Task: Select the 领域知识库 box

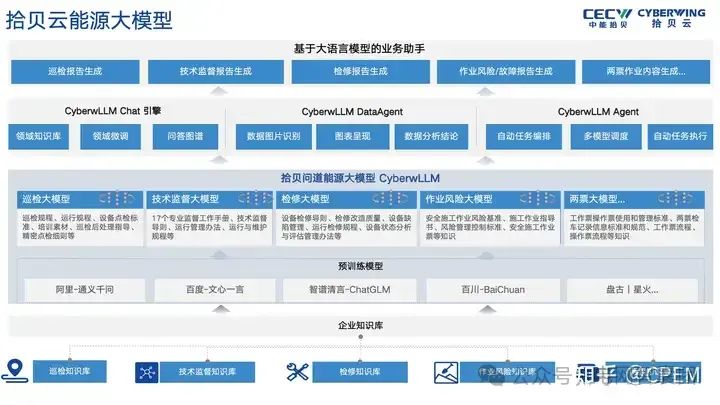Action: coord(39,136)
